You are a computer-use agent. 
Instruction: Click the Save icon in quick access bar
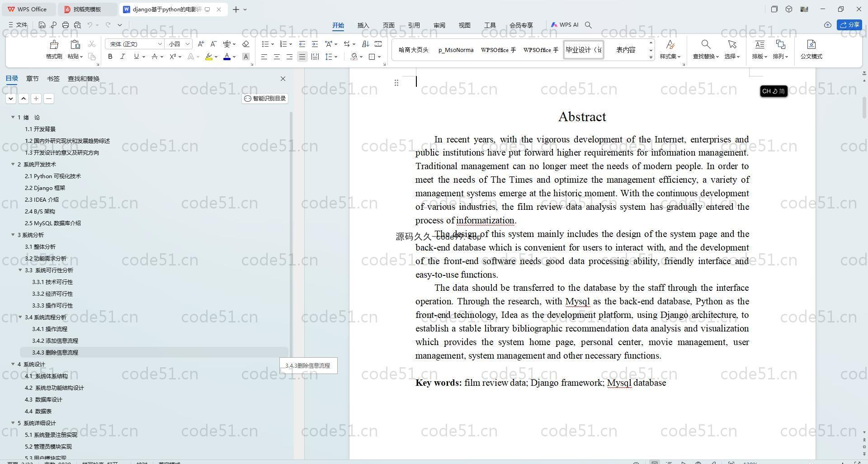pos(42,25)
